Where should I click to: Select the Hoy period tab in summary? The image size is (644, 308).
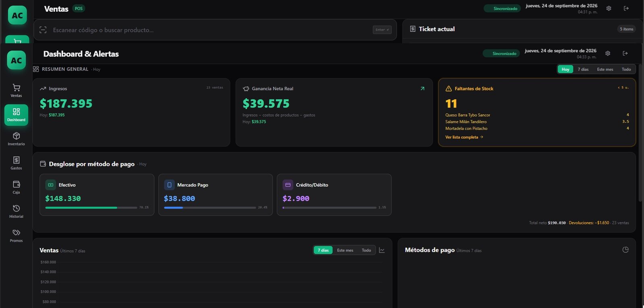point(566,69)
